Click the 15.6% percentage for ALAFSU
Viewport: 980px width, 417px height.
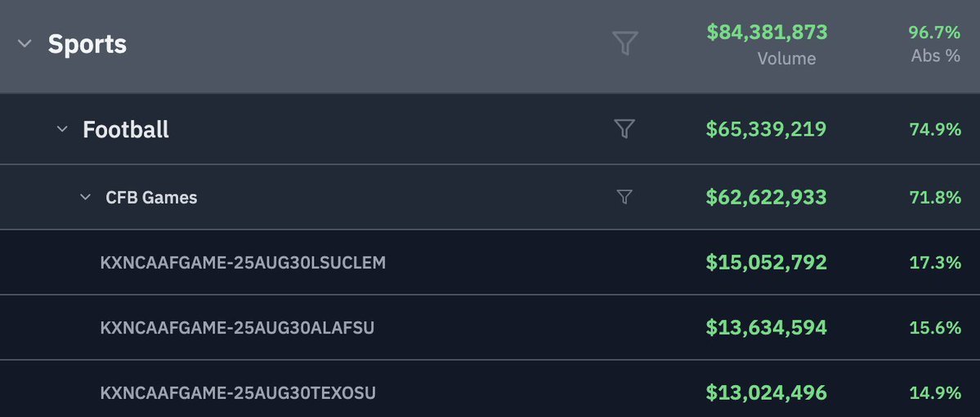pos(935,328)
